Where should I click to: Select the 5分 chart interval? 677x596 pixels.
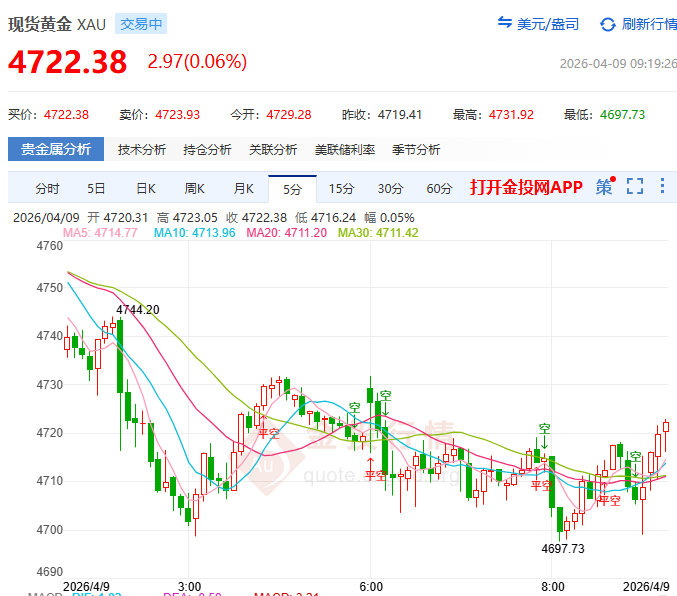(x=292, y=189)
